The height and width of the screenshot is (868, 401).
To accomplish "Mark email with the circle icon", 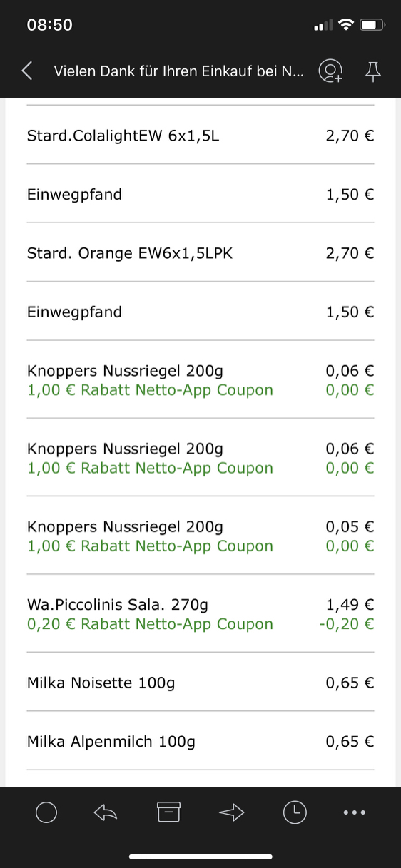I will pos(46,812).
